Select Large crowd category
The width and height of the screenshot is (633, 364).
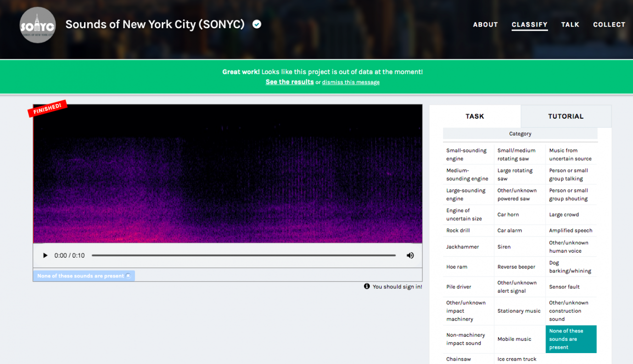click(571, 215)
